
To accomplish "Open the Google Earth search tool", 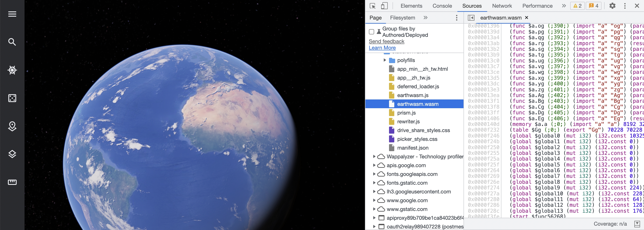I will pos(12,42).
